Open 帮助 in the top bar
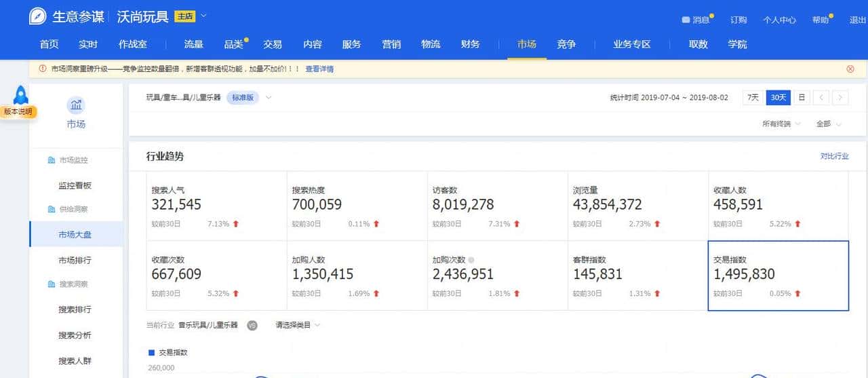The width and height of the screenshot is (868, 378). (821, 20)
